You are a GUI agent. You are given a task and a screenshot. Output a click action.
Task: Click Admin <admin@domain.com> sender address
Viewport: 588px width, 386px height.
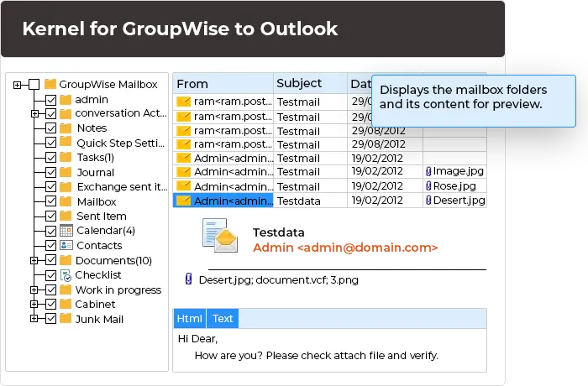(345, 248)
